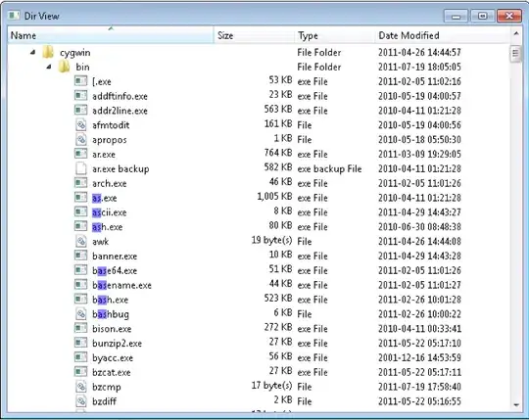
Task: Collapse the cygwin folder node
Action: (32, 52)
